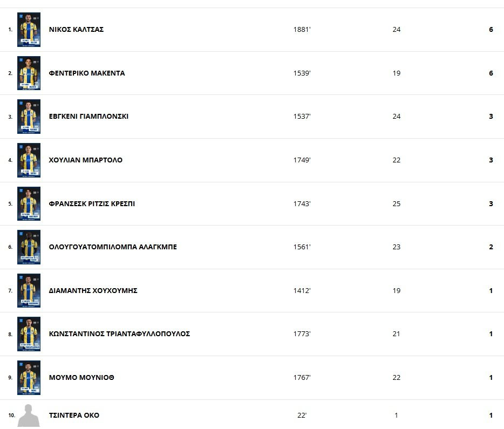Image resolution: width=504 pixels, height=429 pixels.
Task: Open ΧΟΥΛΙΑΝ ΜΠΑΡΤΟΛΟ player profile link
Action: point(85,160)
